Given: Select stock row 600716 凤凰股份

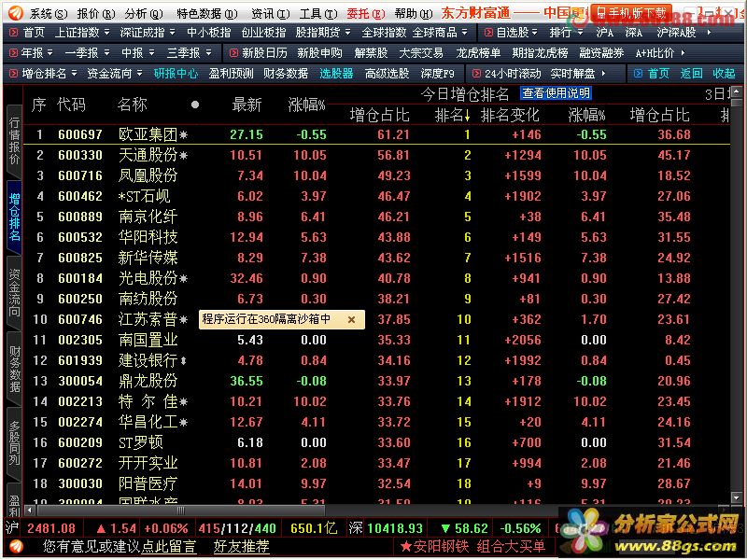Looking at the screenshot, I should pos(376,175).
